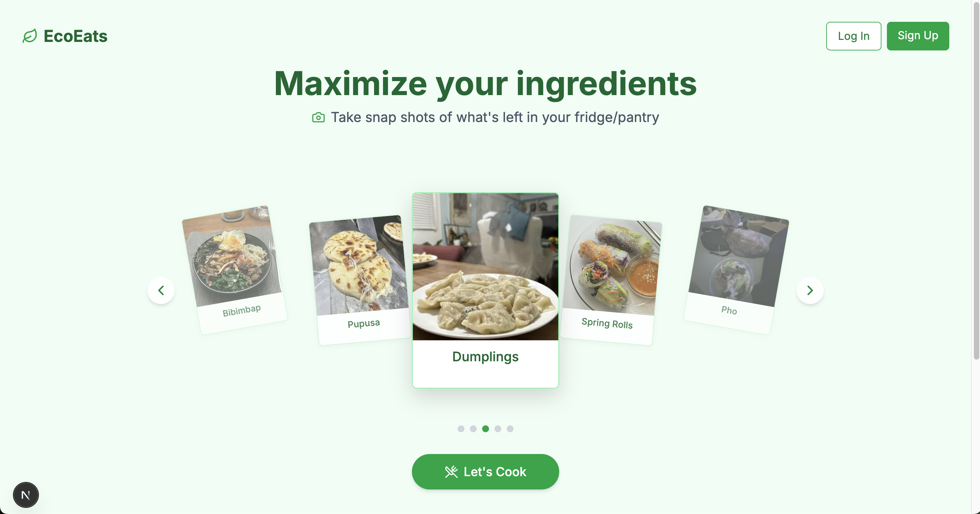Viewport: 980px width, 514px height.
Task: Click the utensils icon in Let's Cook
Action: point(451,472)
